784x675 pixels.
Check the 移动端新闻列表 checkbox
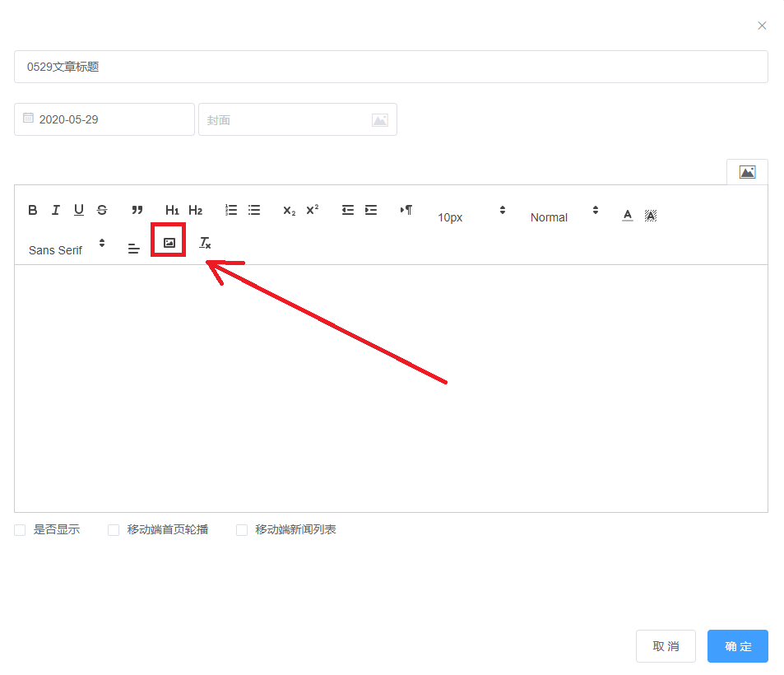coord(242,530)
